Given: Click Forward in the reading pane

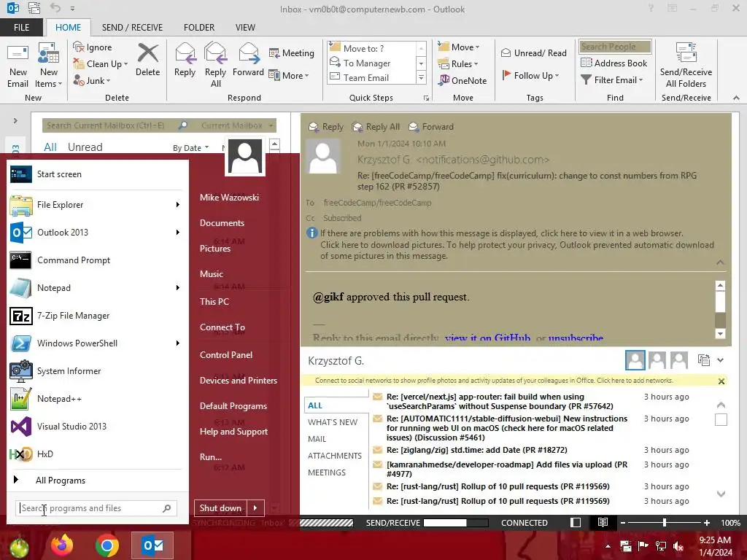Looking at the screenshot, I should (x=431, y=127).
